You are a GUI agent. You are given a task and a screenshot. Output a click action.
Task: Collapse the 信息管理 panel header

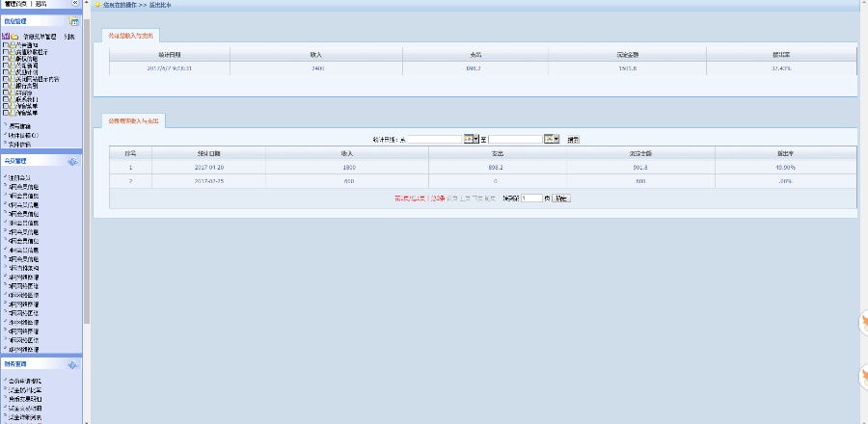click(x=41, y=21)
